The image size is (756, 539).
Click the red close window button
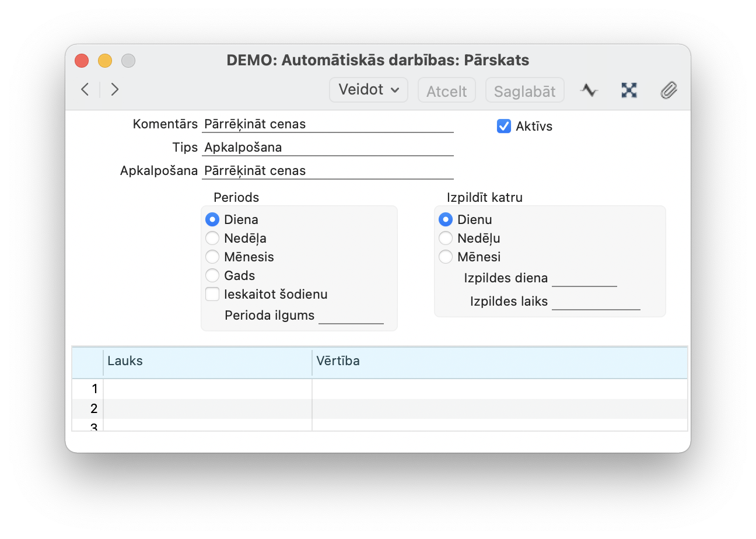pos(82,61)
